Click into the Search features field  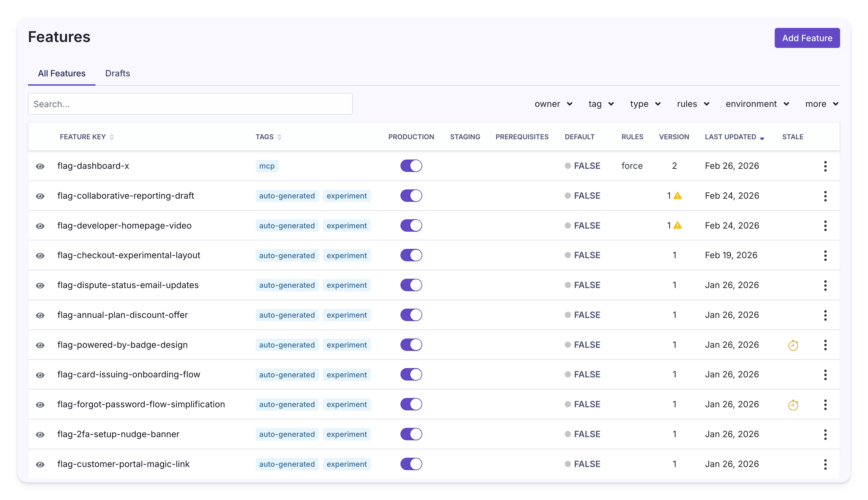[190, 104]
